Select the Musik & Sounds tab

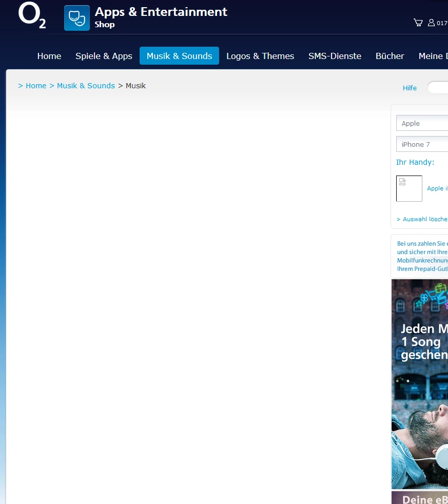[179, 56]
